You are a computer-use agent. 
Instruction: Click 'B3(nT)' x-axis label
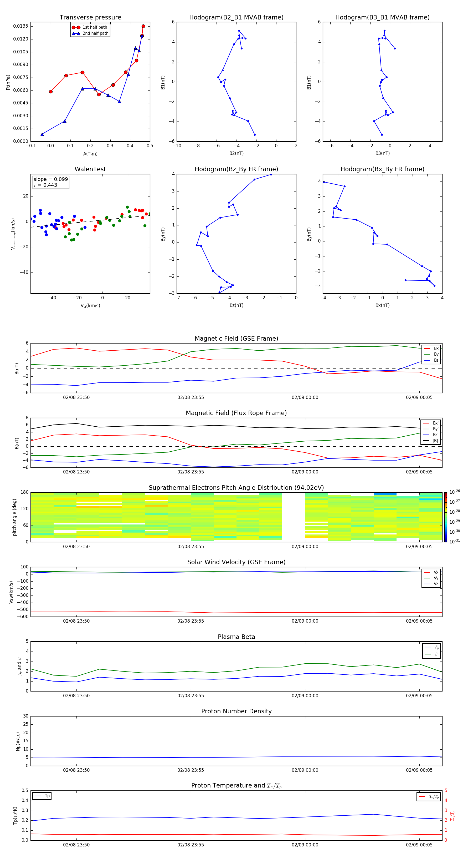pos(382,153)
